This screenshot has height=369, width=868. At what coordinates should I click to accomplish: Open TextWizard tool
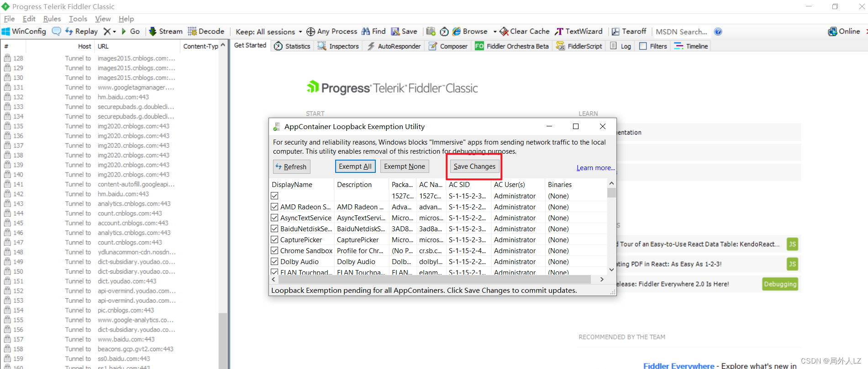[x=579, y=31]
